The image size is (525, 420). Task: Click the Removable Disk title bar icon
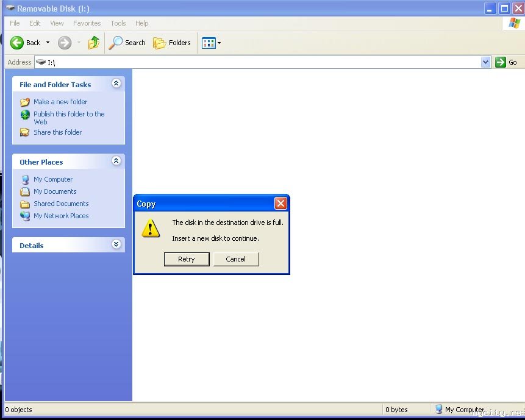[10, 8]
